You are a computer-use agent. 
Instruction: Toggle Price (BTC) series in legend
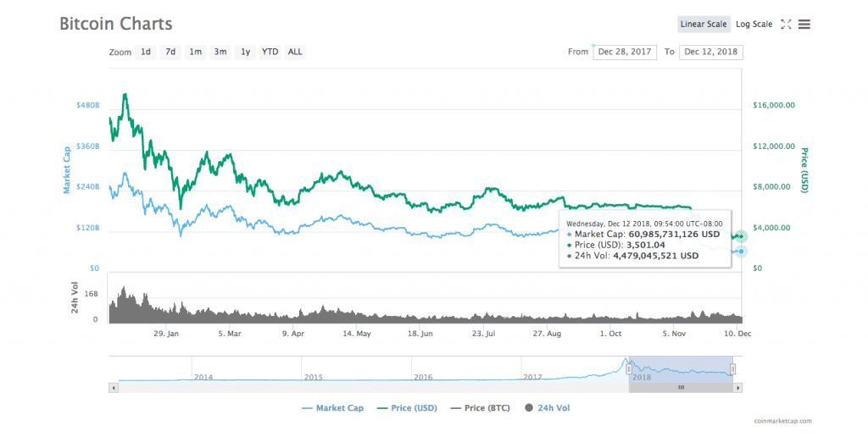[x=479, y=408]
